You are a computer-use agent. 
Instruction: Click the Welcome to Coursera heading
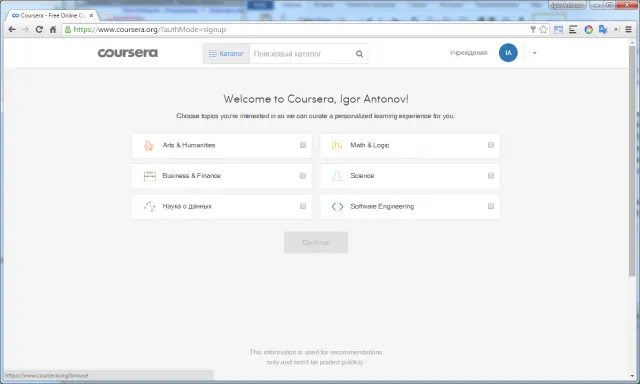[316, 99]
